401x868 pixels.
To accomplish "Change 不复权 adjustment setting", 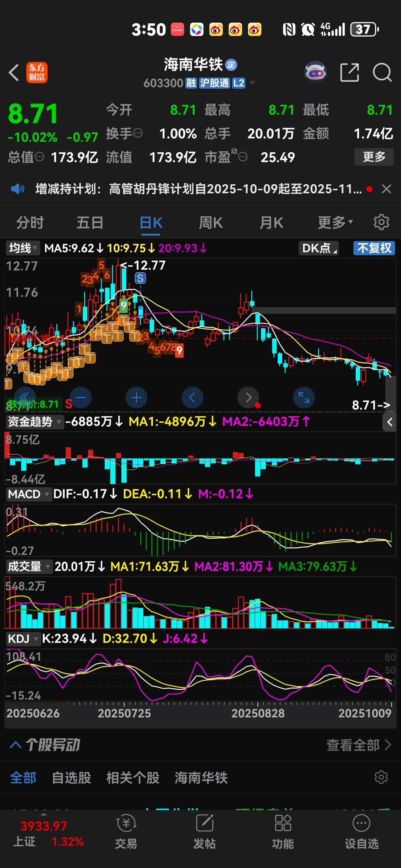I will (374, 248).
